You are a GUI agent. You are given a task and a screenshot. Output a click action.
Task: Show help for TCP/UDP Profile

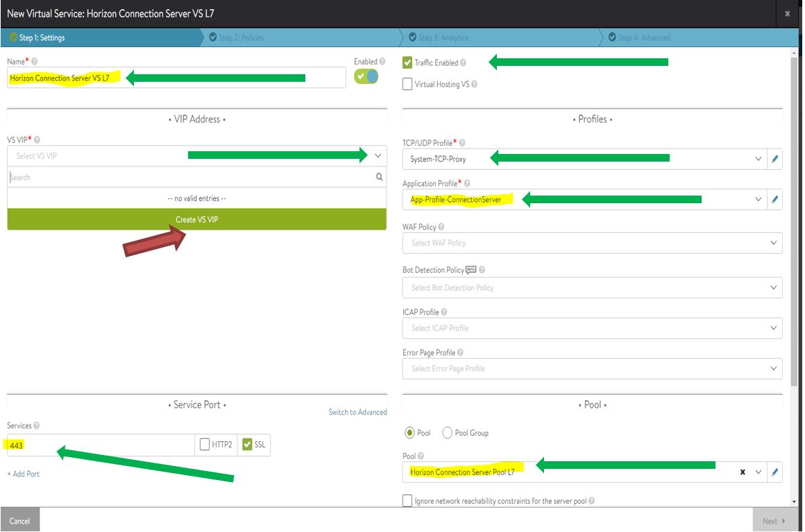click(x=462, y=143)
